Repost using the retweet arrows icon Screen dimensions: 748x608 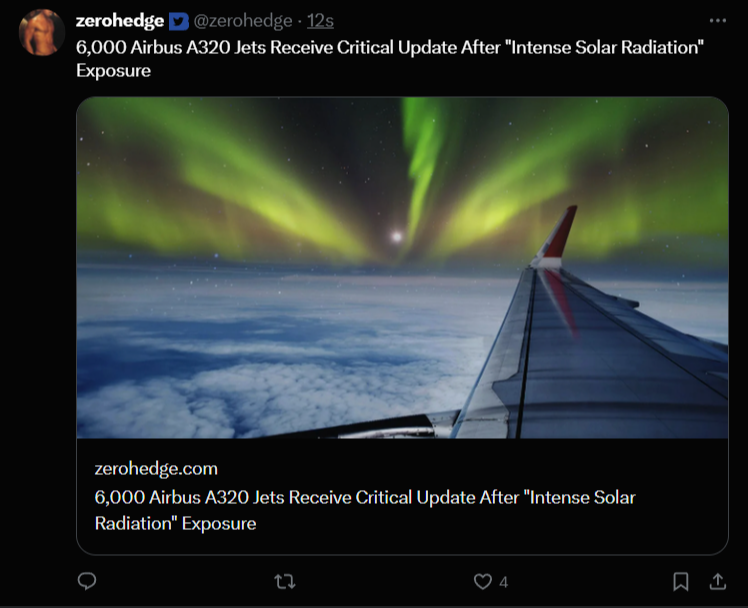click(285, 582)
